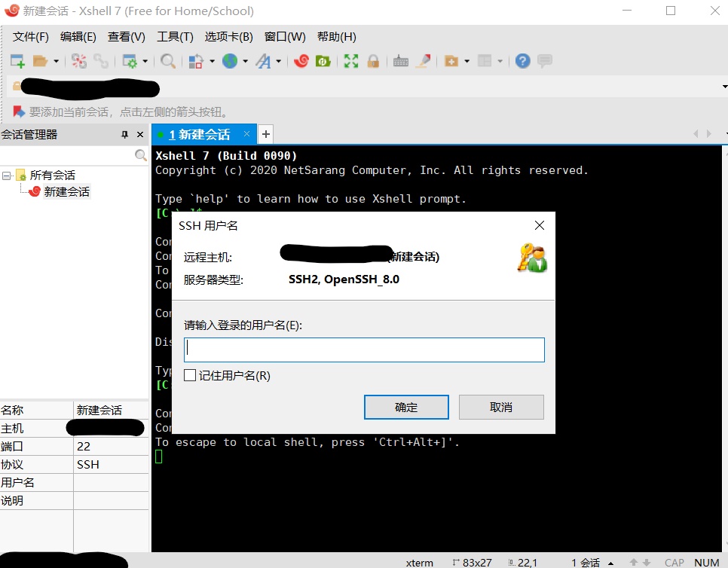
Task: Click the globe Encoding toolbar icon
Action: coord(230,61)
